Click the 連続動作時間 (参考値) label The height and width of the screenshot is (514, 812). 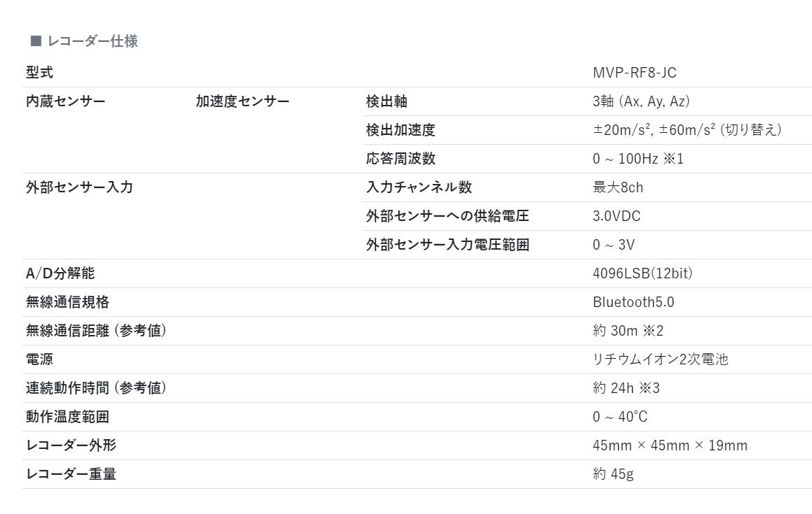pyautogui.click(x=96, y=388)
